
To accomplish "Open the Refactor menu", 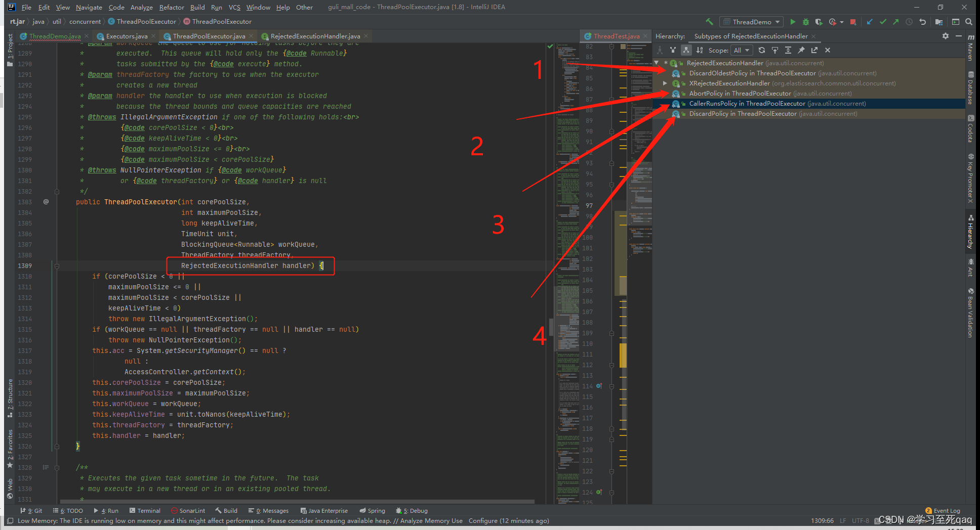I will [172, 7].
